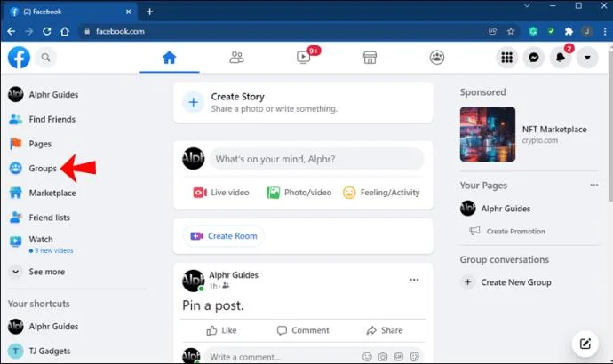
Task: Bookmark the page with the star icon
Action: [x=511, y=31]
